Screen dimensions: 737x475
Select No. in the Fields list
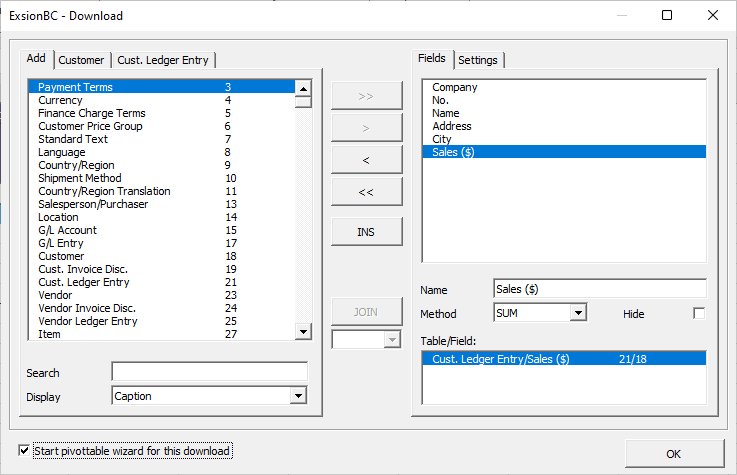point(564,100)
